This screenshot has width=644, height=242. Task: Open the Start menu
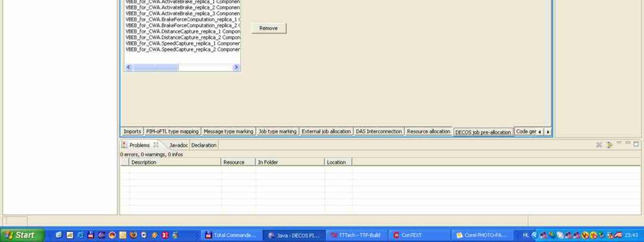(x=23, y=236)
